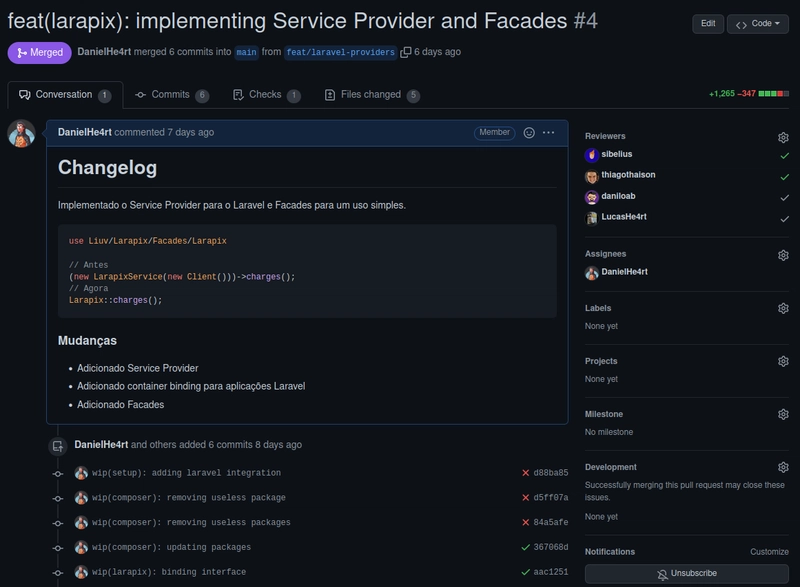Open Labels settings gear

coord(783,308)
